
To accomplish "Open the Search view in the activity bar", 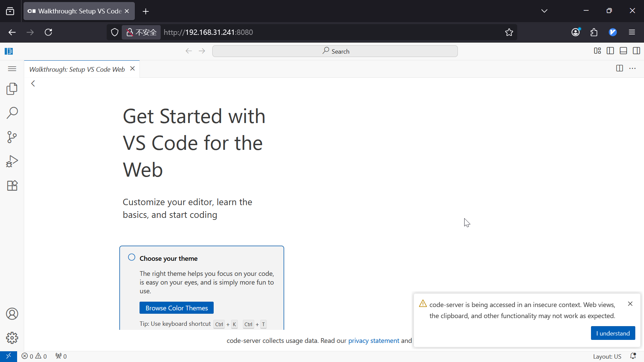I will pyautogui.click(x=12, y=113).
